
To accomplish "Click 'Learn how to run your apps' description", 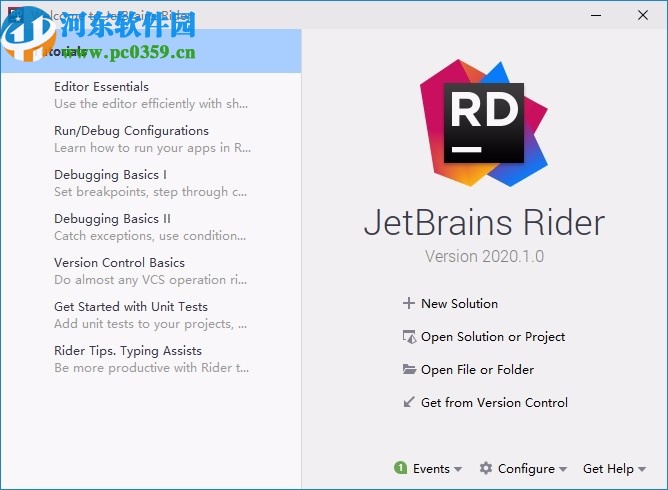I will [x=153, y=148].
